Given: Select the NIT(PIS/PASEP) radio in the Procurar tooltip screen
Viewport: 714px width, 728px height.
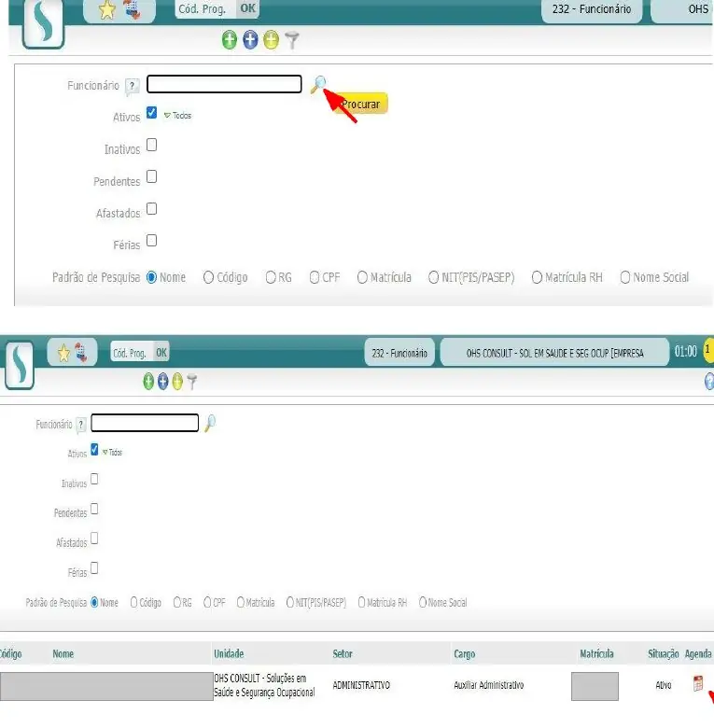Looking at the screenshot, I should pyautogui.click(x=433, y=277).
